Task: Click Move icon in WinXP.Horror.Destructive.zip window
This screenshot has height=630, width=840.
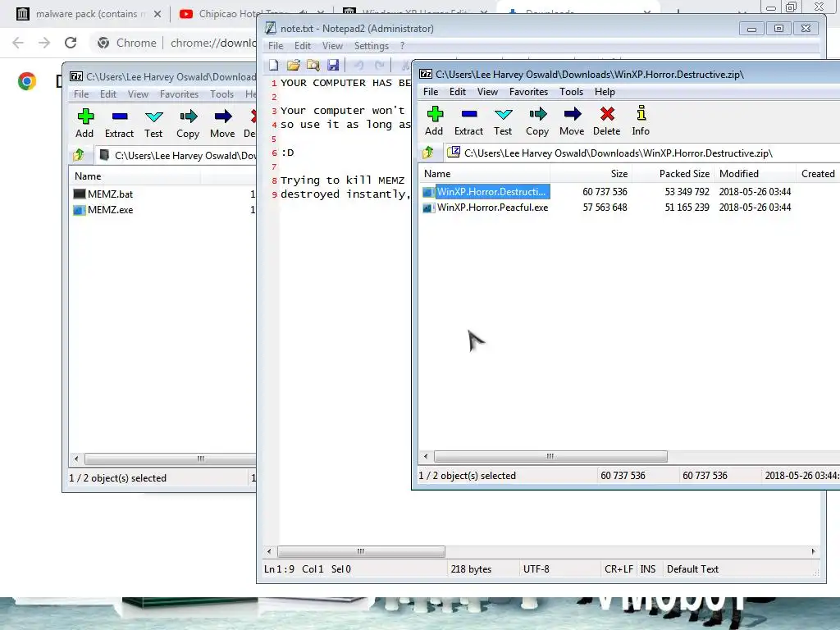Action: click(x=572, y=113)
